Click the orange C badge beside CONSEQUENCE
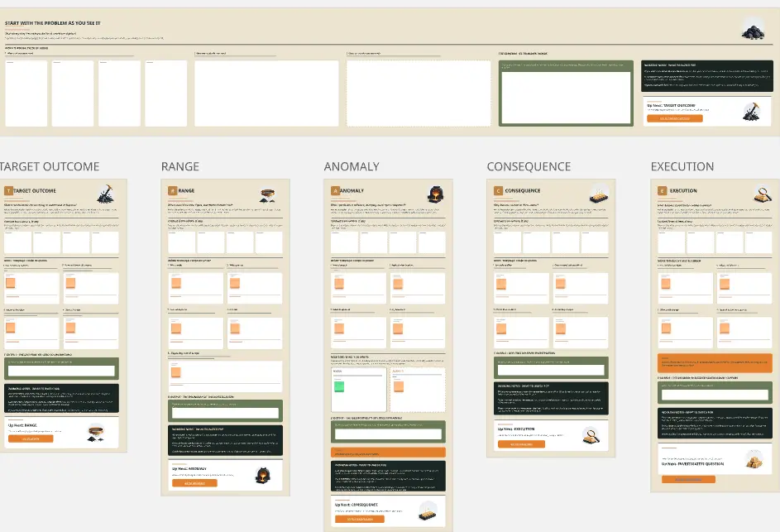The height and width of the screenshot is (532, 780). (499, 190)
